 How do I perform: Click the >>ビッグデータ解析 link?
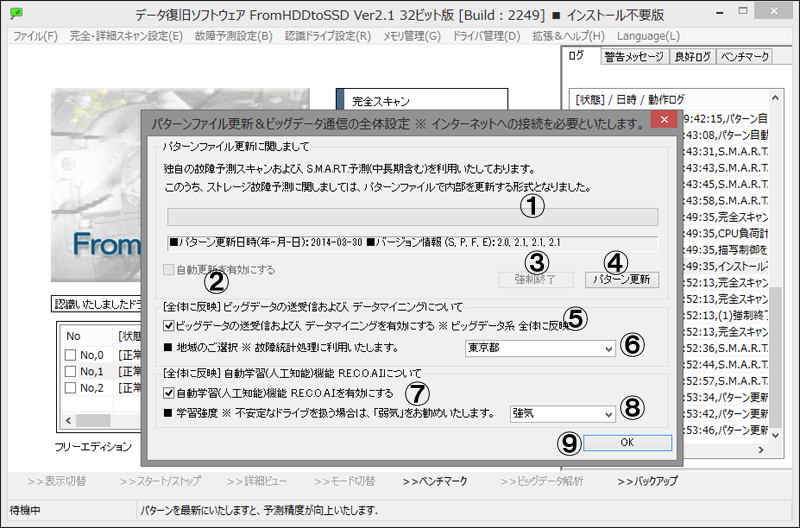(542, 481)
